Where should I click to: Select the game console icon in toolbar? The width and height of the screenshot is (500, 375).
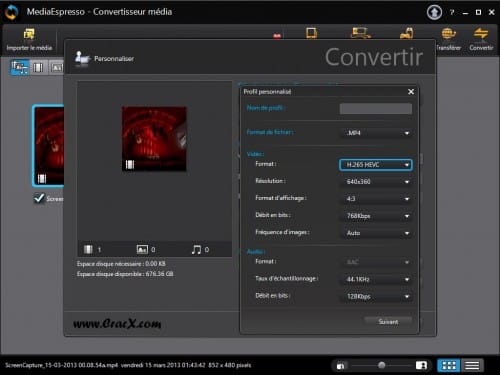click(x=407, y=33)
